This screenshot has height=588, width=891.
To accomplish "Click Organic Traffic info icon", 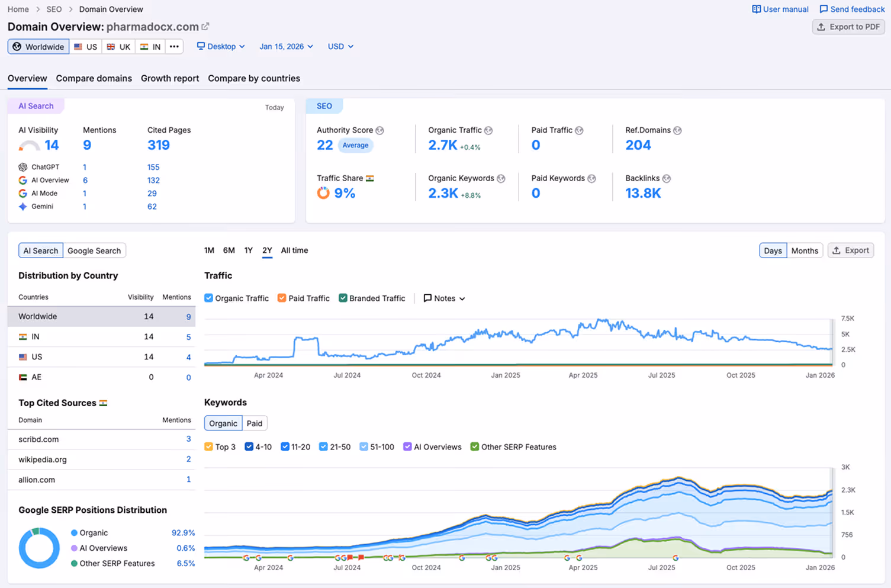I will pos(488,130).
